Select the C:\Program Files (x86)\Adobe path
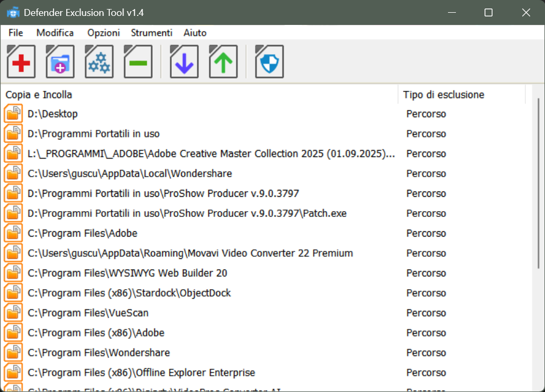The width and height of the screenshot is (545, 392). click(96, 333)
